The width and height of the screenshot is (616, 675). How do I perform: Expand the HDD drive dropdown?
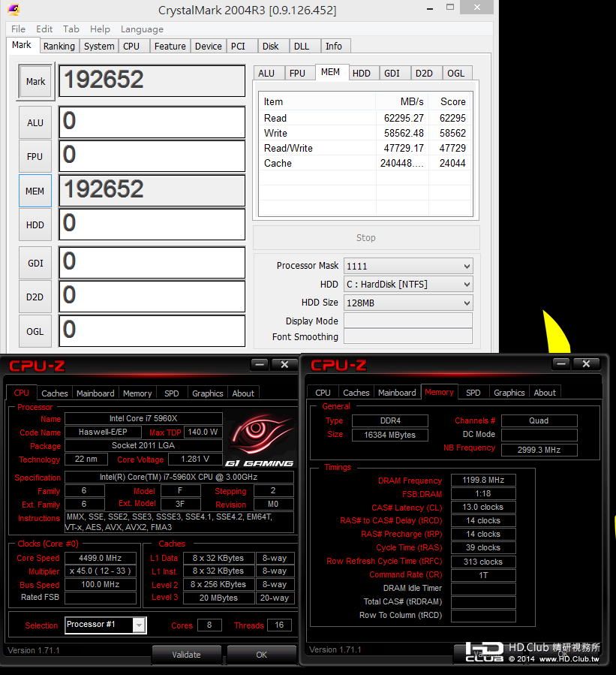(x=467, y=284)
